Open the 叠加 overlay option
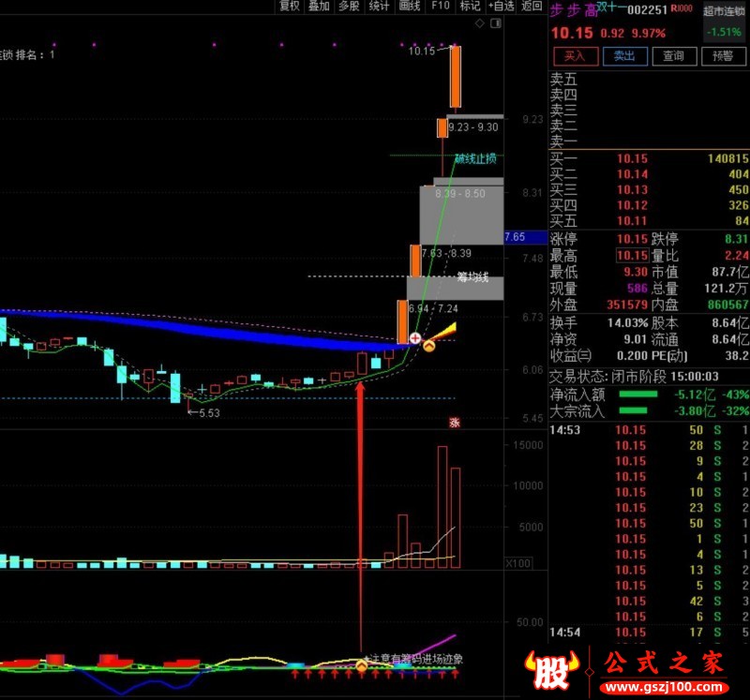The height and width of the screenshot is (700, 750). click(x=319, y=6)
